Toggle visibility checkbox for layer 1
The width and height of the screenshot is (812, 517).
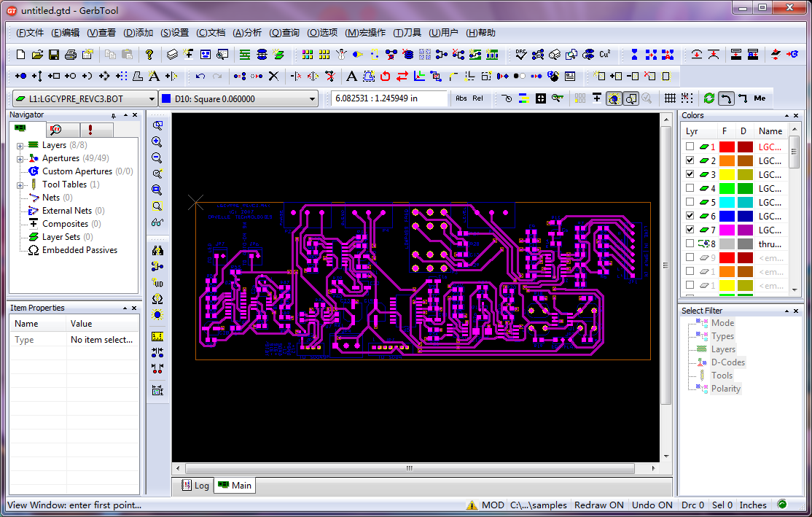[690, 147]
